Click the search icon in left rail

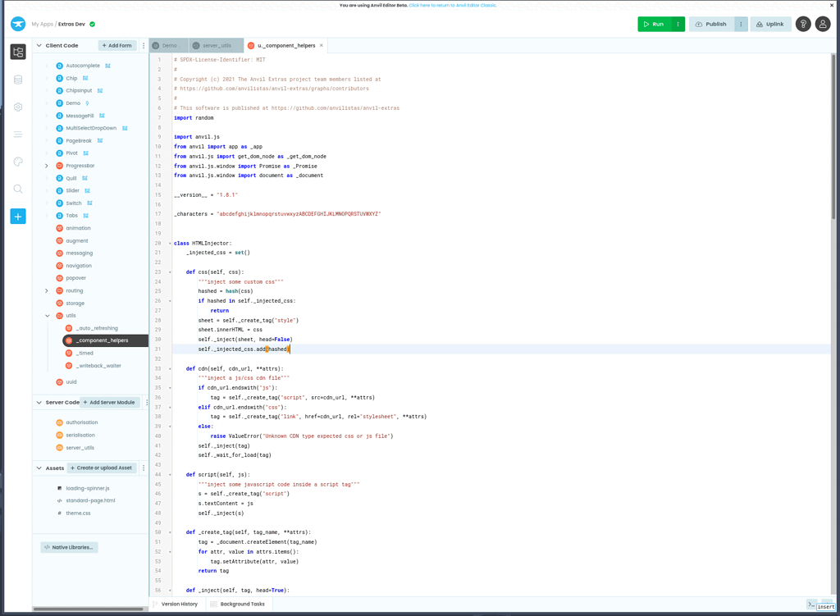coord(18,189)
